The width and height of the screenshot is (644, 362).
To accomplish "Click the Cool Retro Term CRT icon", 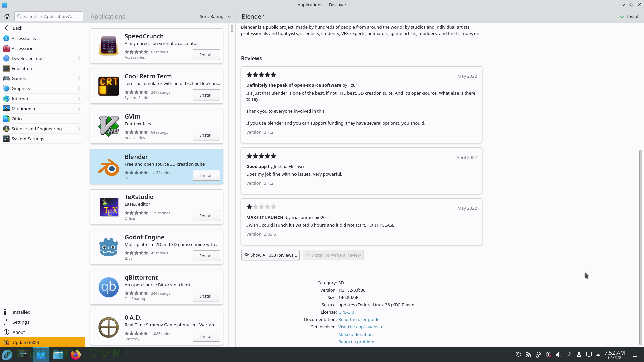I will 109,86.
